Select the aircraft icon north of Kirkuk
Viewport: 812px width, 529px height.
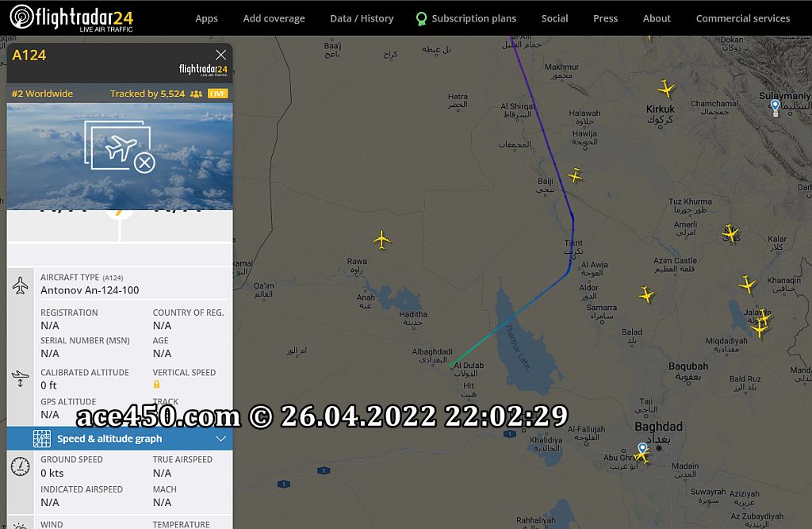(x=666, y=89)
